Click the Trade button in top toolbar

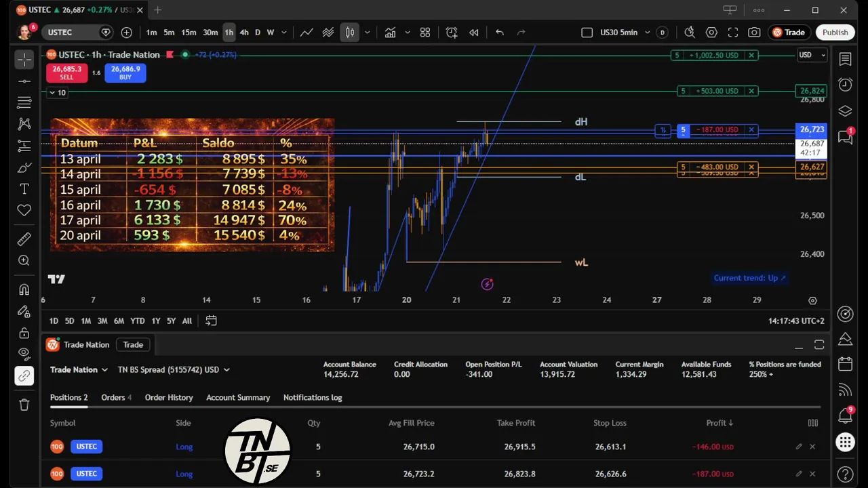788,33
